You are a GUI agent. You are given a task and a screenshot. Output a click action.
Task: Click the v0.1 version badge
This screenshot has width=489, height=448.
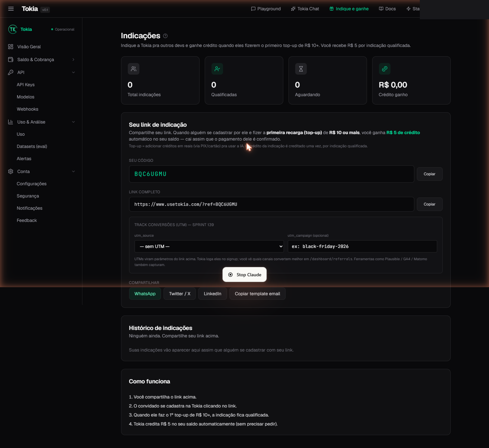(x=45, y=10)
